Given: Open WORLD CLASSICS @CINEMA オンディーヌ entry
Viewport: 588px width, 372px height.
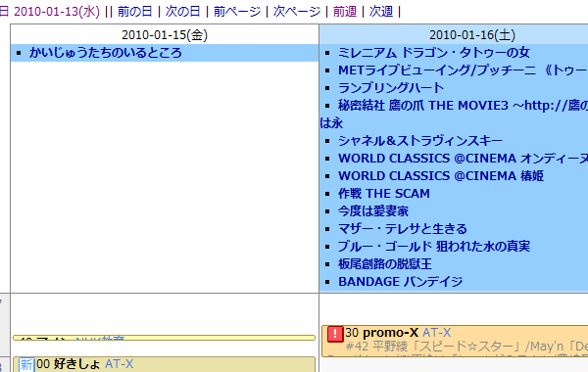Looking at the screenshot, I should point(463,159).
